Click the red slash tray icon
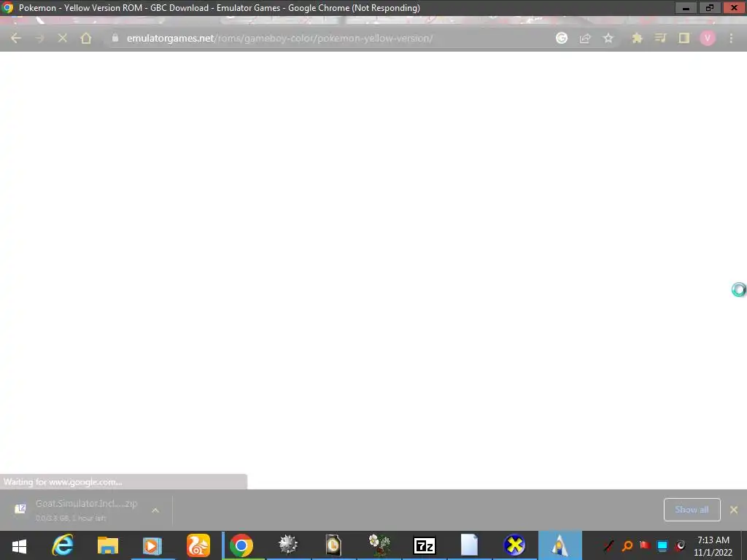The width and height of the screenshot is (747, 560). point(609,545)
